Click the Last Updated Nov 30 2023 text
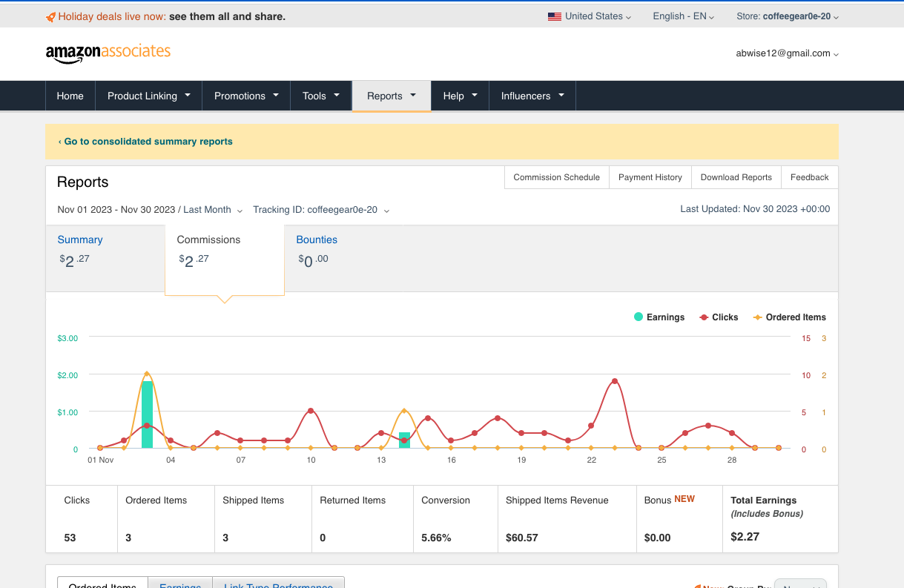 [755, 209]
